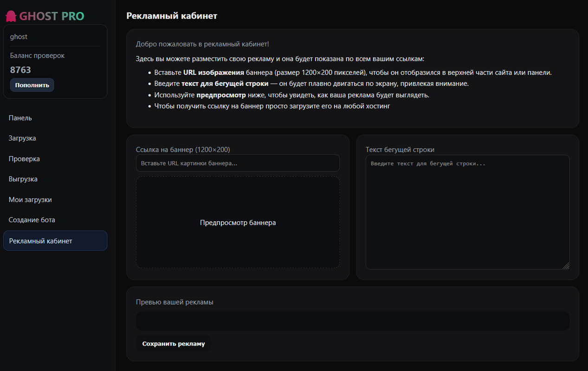Image resolution: width=588 pixels, height=371 pixels.
Task: Focus the banner URL input field
Action: click(238, 163)
